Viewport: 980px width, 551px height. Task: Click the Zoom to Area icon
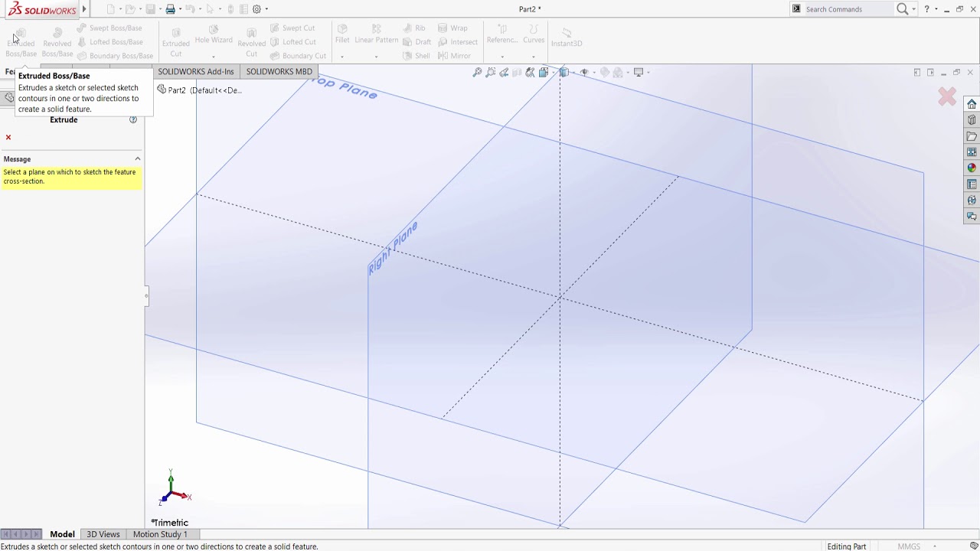tap(491, 72)
